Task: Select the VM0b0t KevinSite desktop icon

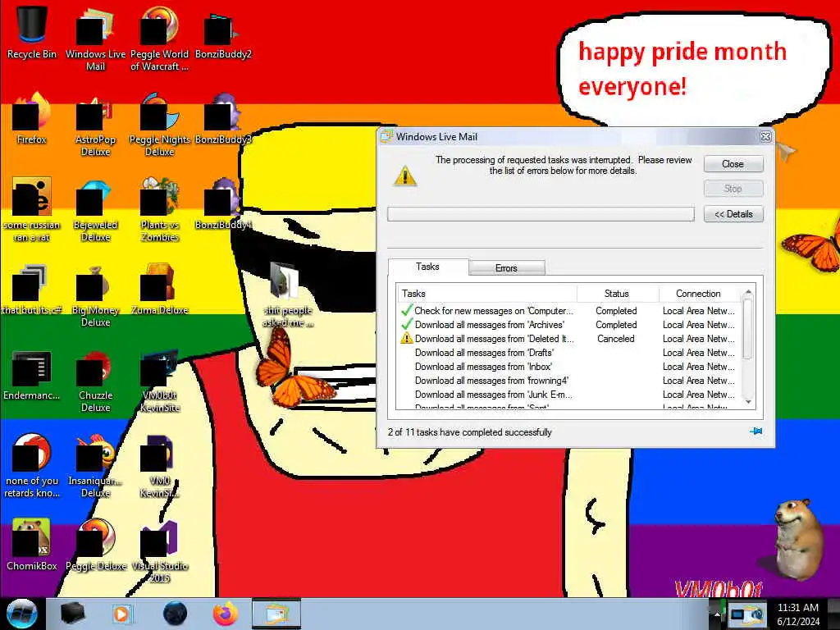Action: tap(160, 379)
